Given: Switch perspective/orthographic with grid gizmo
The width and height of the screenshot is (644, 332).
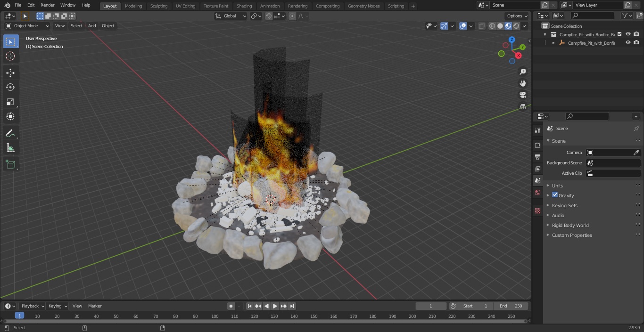Looking at the screenshot, I should tap(522, 107).
